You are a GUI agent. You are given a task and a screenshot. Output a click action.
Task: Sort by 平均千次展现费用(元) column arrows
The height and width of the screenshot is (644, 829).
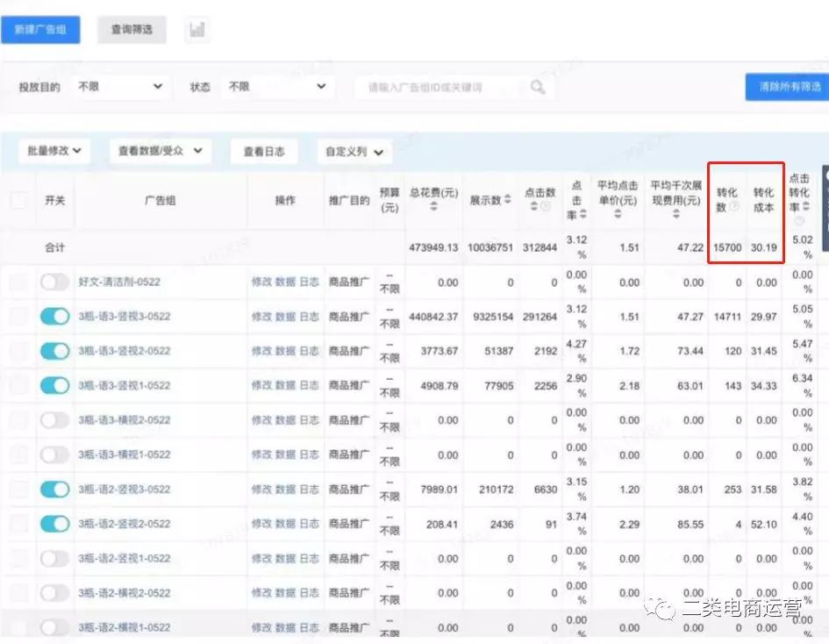(675, 213)
